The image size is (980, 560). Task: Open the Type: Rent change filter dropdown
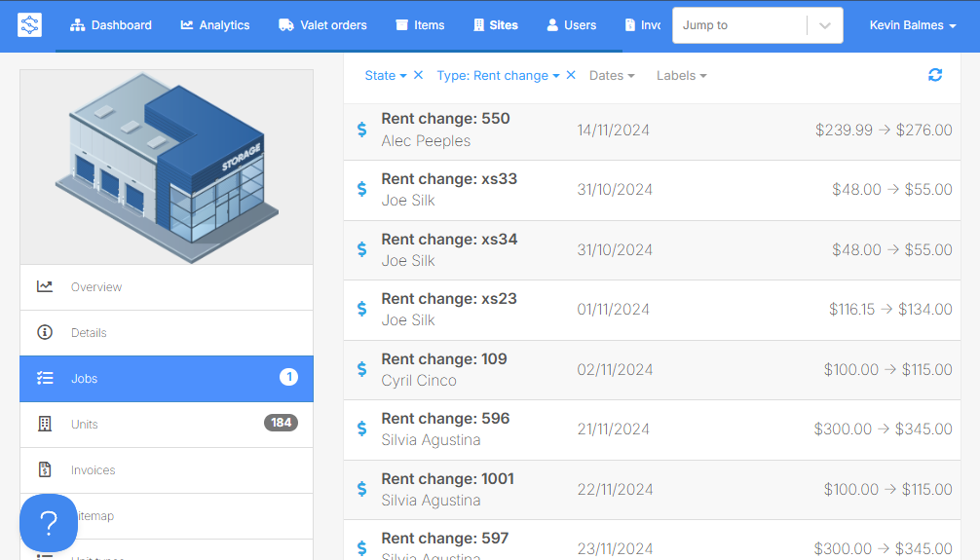tap(498, 76)
